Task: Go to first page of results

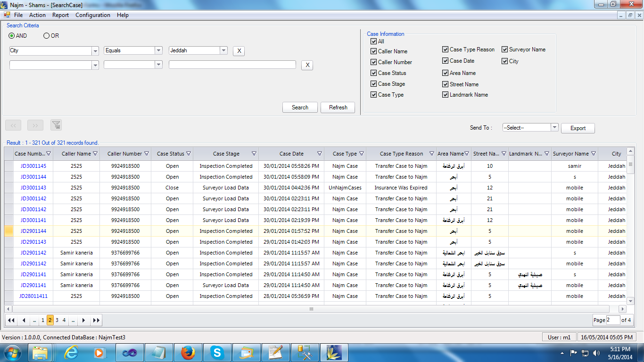Action: click(x=11, y=321)
